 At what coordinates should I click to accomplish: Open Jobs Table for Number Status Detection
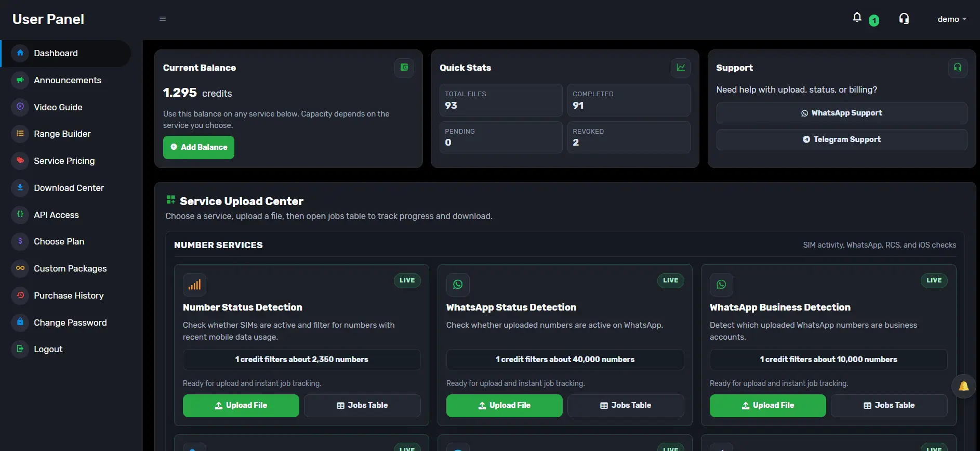[362, 406]
